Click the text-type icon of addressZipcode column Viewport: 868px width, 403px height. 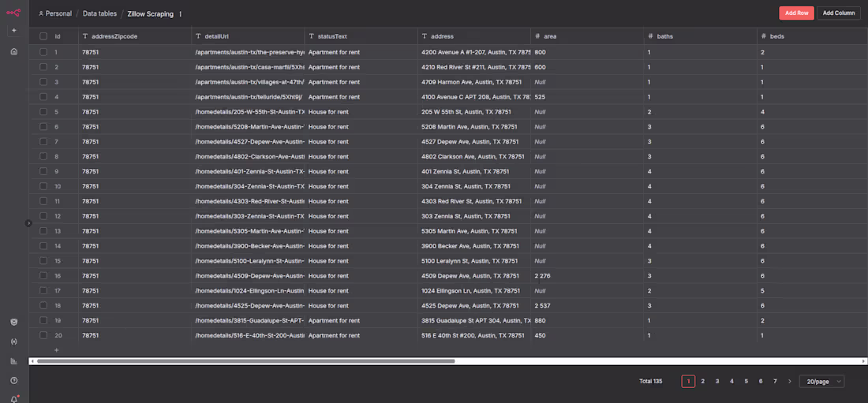tap(84, 36)
